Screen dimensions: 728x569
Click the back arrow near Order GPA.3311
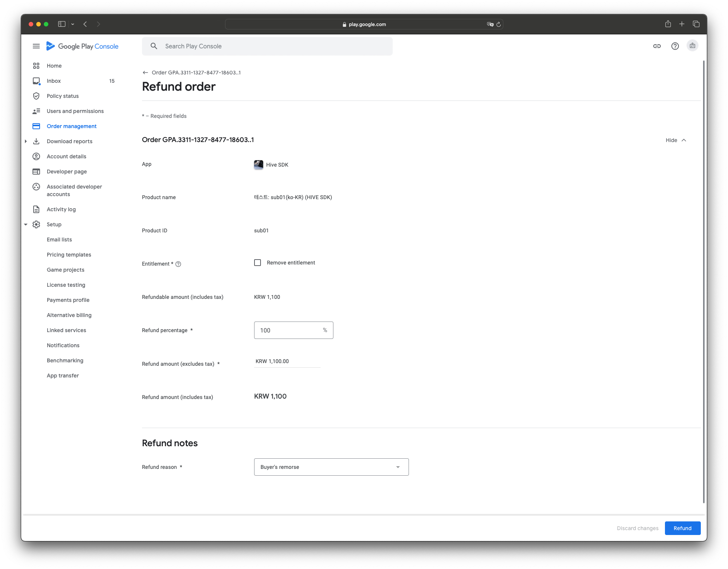pyautogui.click(x=145, y=72)
